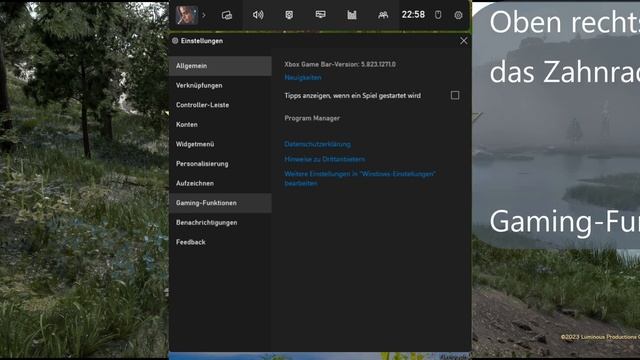Click the Einstellungen window title
This screenshot has width=640, height=360.
(202, 41)
